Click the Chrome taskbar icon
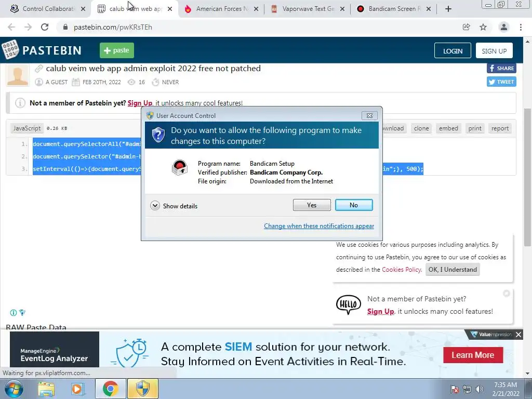Viewport: 532px width, 399px height. coord(110,389)
